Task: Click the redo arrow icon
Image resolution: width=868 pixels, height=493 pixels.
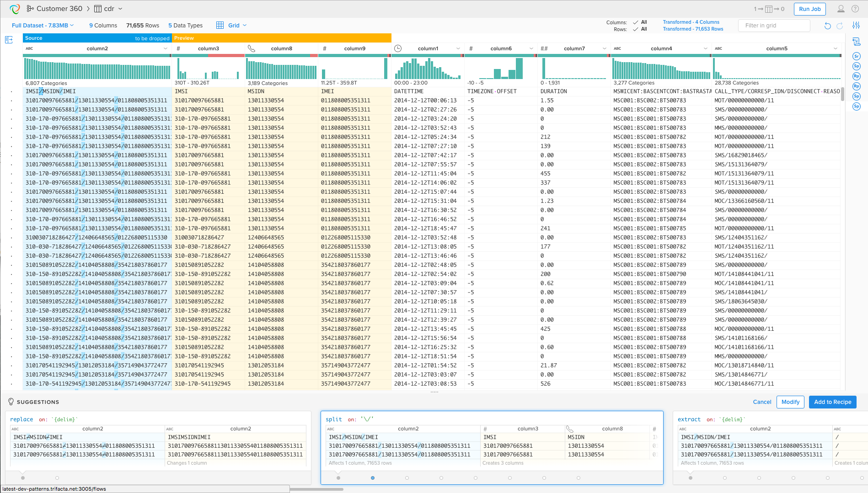Action: [x=841, y=26]
